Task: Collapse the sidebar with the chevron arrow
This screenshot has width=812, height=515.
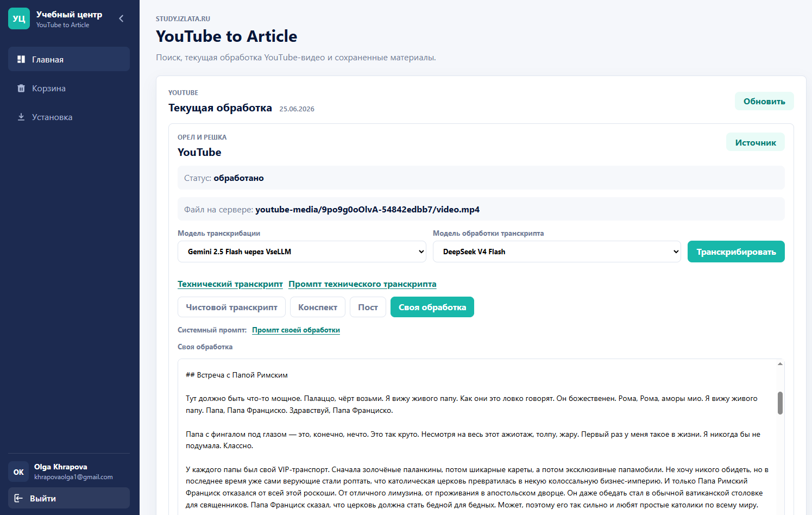Action: click(121, 18)
